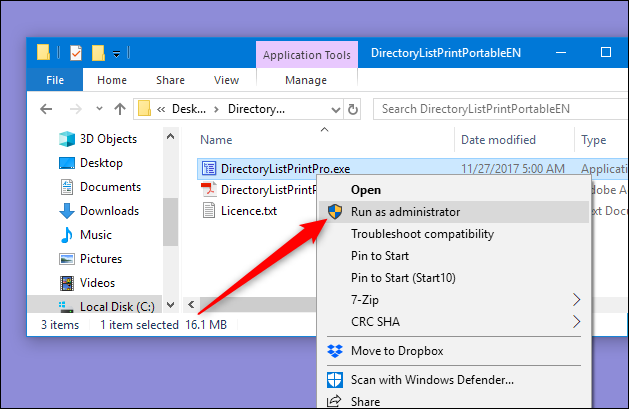Open Downloads in navigation pane
This screenshot has width=629, height=409.
pyautogui.click(x=109, y=211)
